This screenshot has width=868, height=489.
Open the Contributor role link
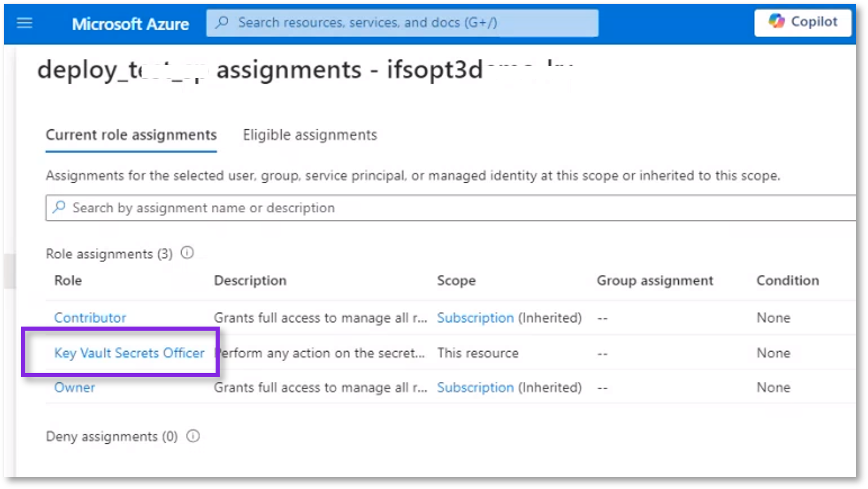(90, 318)
